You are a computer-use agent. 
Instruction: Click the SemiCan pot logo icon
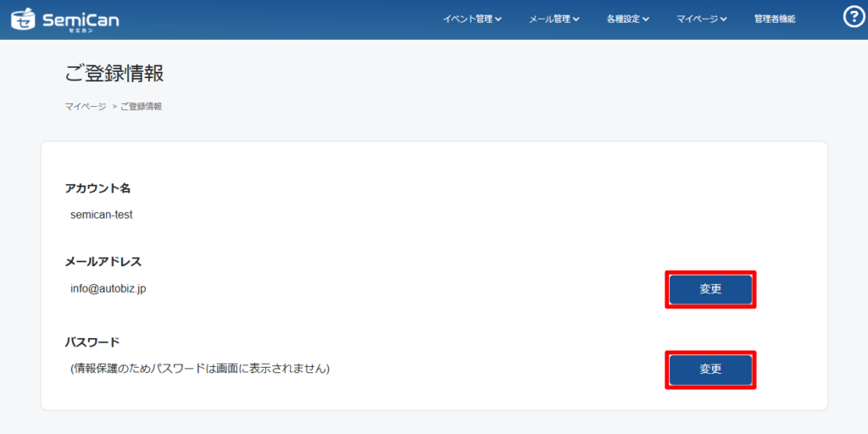coord(23,19)
